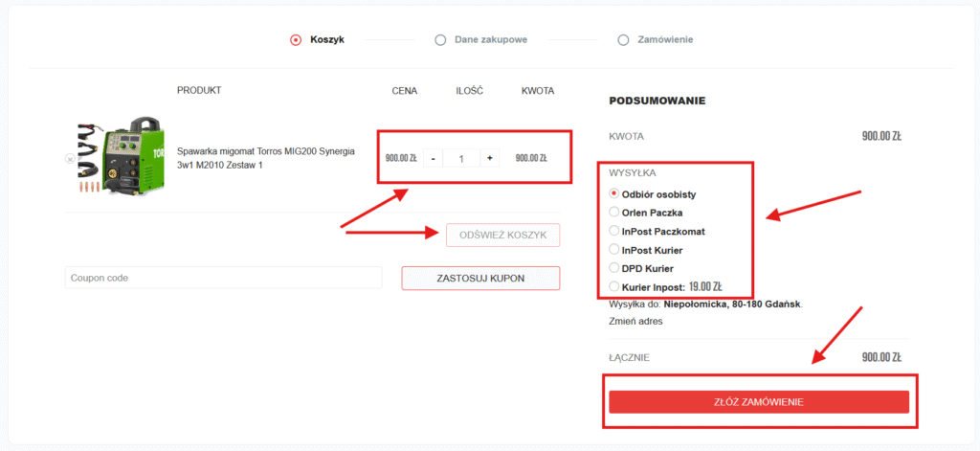
Task: Click the Coupon code input field
Action: pos(223,278)
